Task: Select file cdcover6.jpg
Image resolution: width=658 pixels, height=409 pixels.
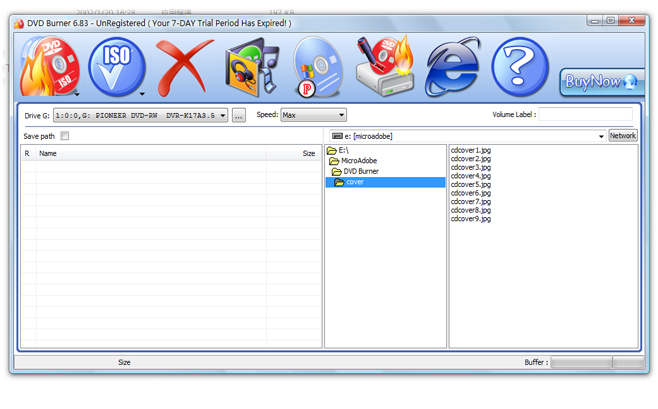Action: point(470,193)
